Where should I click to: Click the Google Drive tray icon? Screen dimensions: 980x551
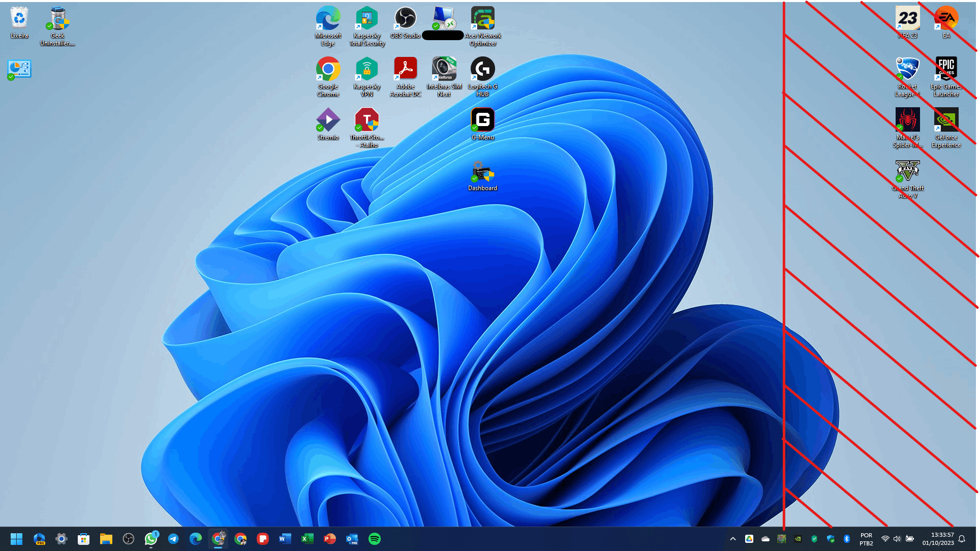point(749,539)
